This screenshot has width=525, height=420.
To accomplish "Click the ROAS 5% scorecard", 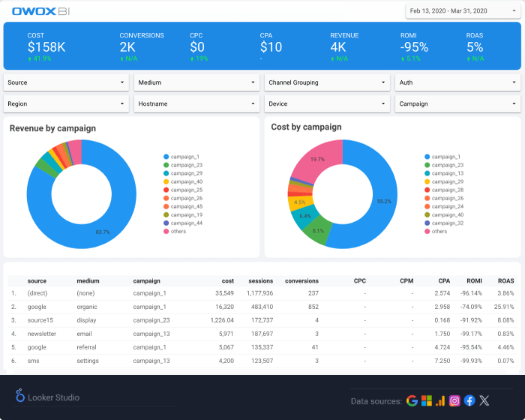I will 475,47.
